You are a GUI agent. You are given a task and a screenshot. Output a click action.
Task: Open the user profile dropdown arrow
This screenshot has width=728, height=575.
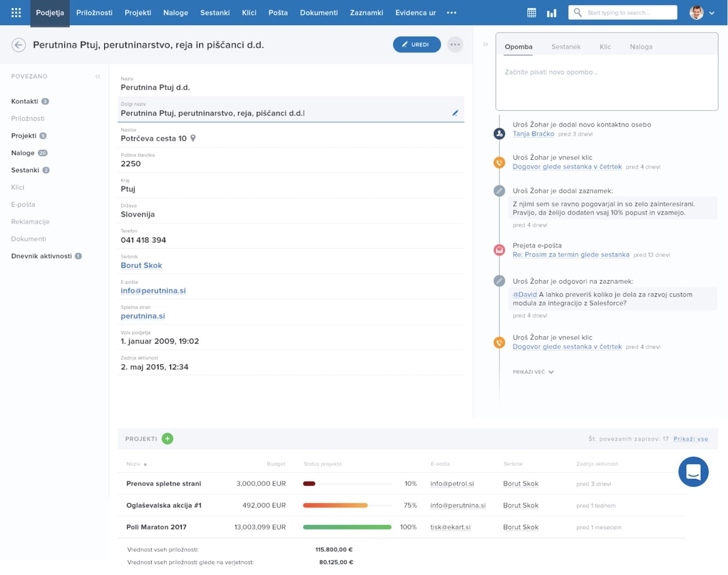click(x=711, y=13)
